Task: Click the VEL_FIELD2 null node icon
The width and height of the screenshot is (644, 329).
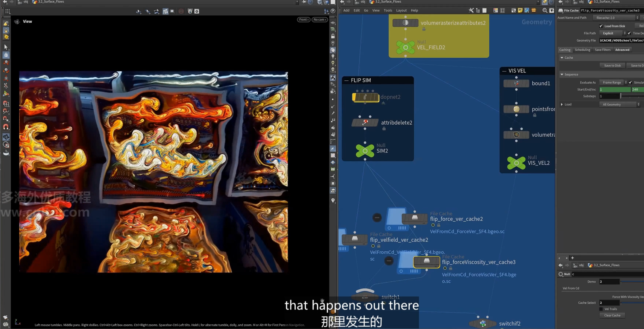Action: coord(405,47)
